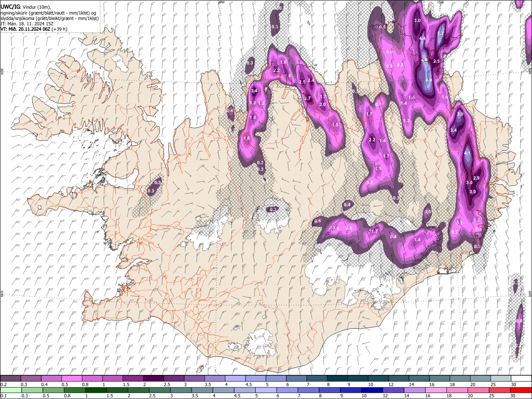Click the light pink lower swatch between 16 and 18
532x399 pixels.
[436, 390]
